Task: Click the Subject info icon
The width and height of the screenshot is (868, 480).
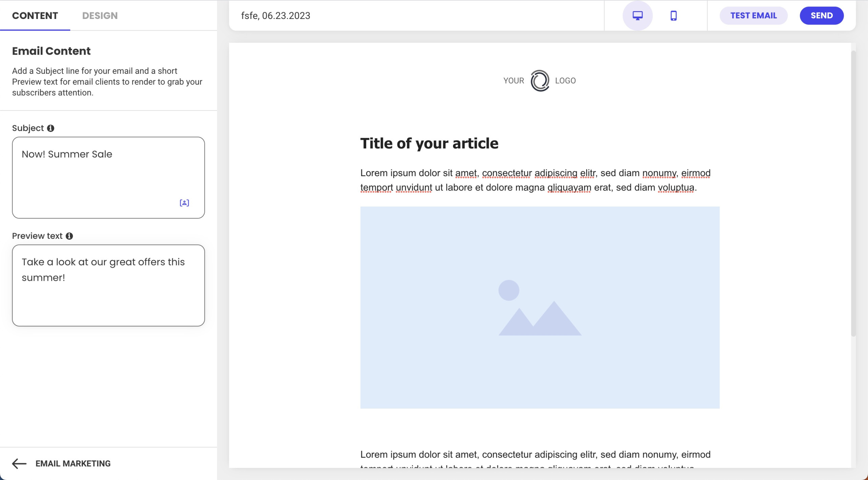Action: click(x=51, y=128)
